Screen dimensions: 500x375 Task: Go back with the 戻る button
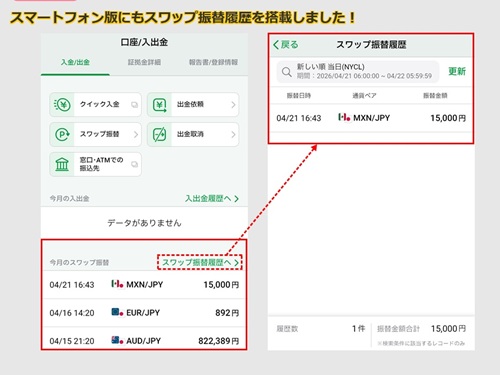pos(286,45)
